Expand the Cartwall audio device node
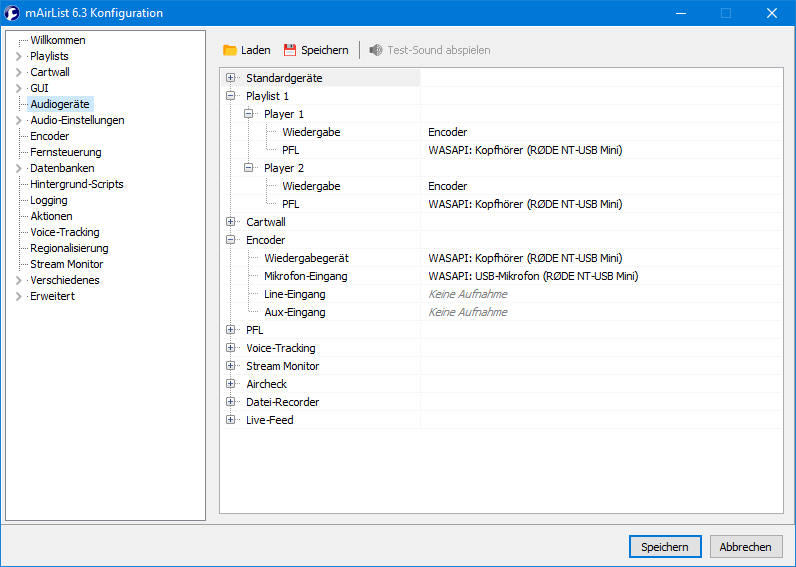This screenshot has width=796, height=567. point(231,222)
